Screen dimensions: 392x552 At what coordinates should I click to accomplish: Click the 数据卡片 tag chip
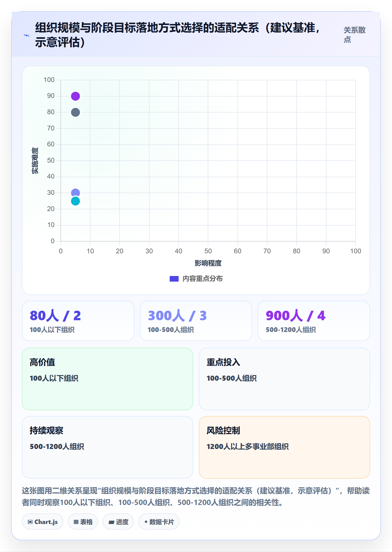tap(159, 522)
